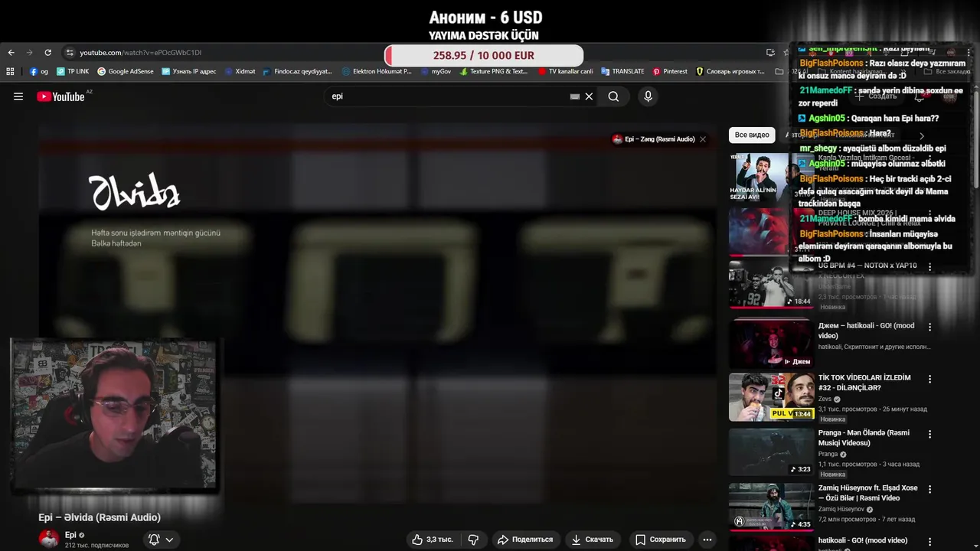Open the Pinterest bookmark

[670, 71]
